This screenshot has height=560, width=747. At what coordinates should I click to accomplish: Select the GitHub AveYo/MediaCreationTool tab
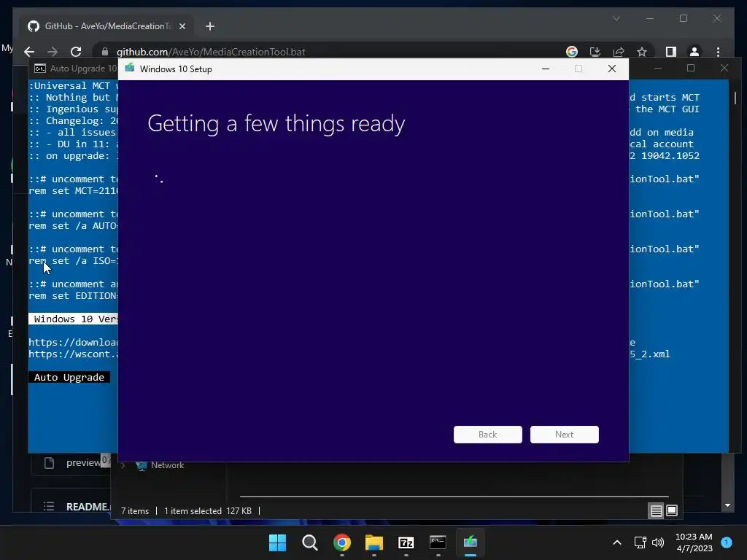pyautogui.click(x=107, y=26)
